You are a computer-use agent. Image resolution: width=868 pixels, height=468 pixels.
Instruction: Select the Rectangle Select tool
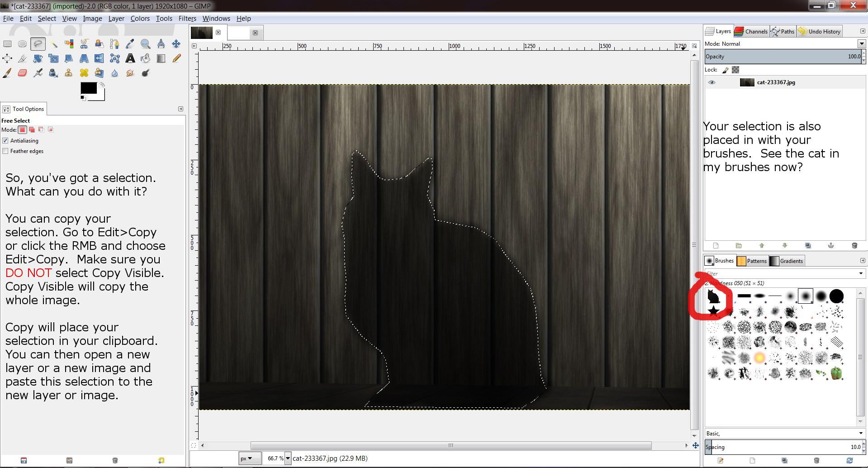point(7,44)
